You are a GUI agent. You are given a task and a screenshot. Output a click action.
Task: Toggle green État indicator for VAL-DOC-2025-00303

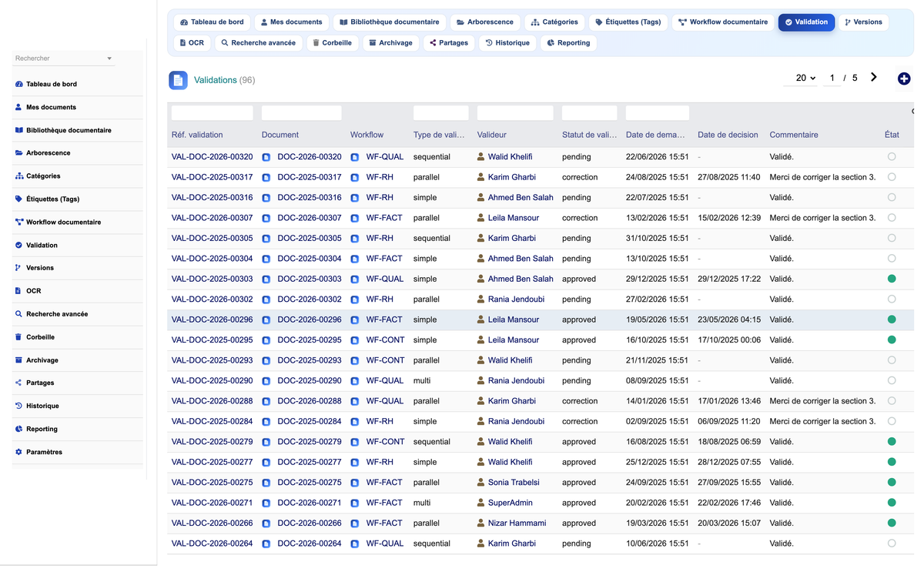click(x=892, y=279)
